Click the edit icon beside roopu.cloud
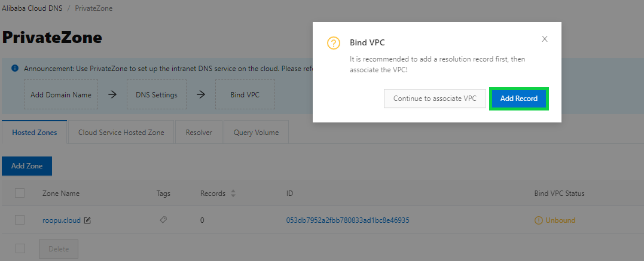Viewport: 644px width, 261px height. [x=87, y=220]
